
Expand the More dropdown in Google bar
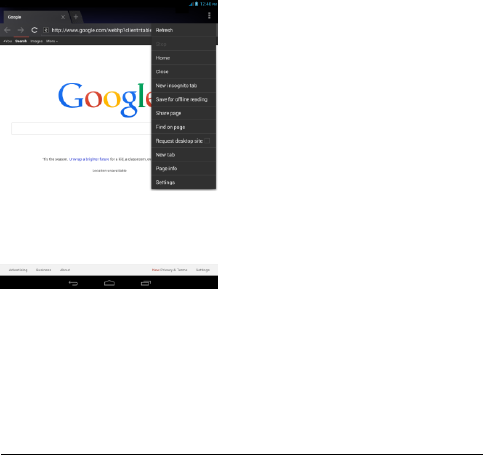[x=52, y=41]
